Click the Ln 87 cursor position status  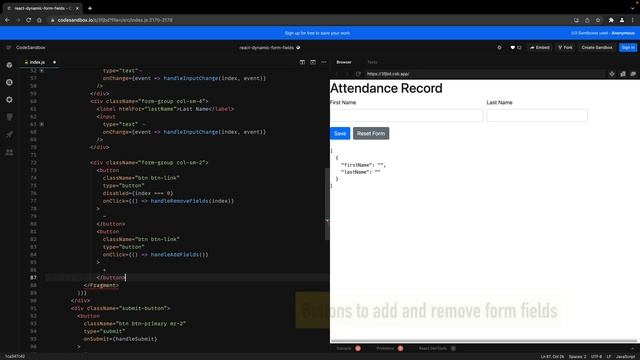coord(552,357)
